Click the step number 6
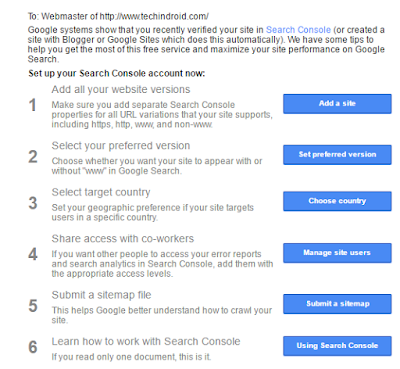Image resolution: width=400 pixels, height=369 pixels. click(33, 347)
